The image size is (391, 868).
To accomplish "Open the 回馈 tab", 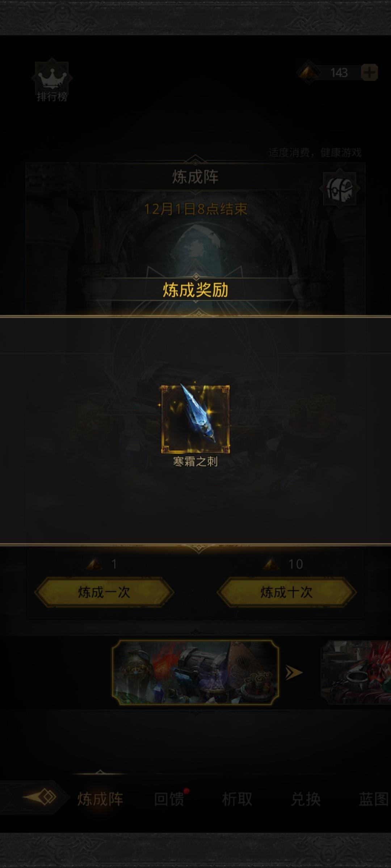I will (x=169, y=799).
